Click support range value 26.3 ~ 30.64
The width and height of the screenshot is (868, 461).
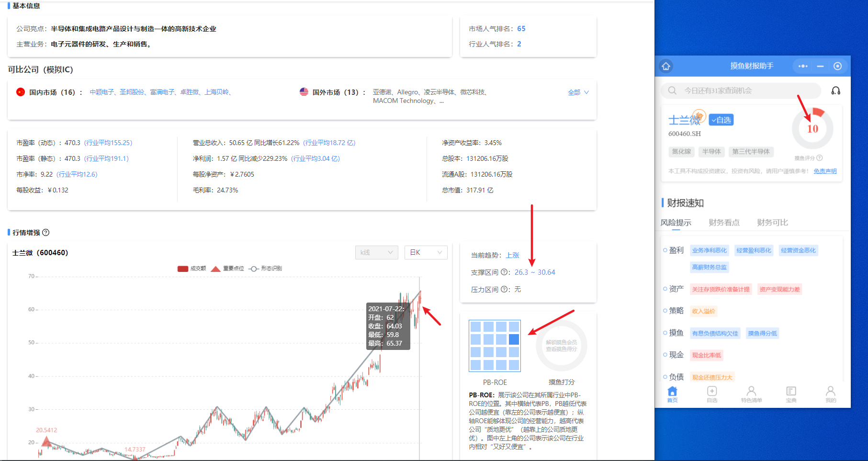[535, 272]
